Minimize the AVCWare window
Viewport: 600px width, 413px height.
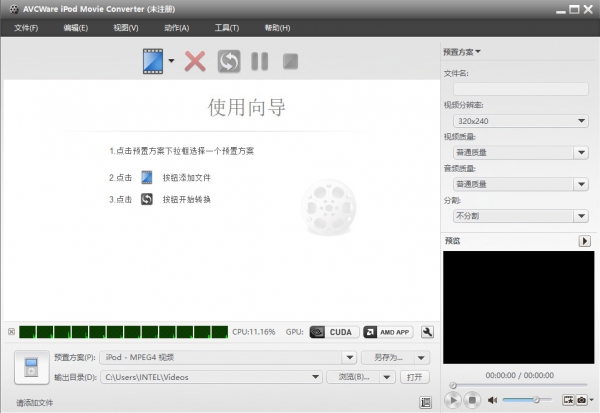click(x=561, y=10)
